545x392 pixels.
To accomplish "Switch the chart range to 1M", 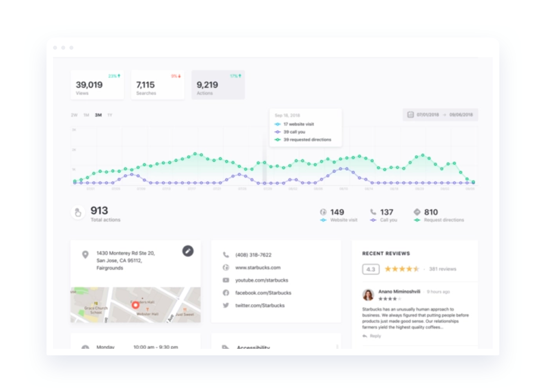I will (86, 115).
